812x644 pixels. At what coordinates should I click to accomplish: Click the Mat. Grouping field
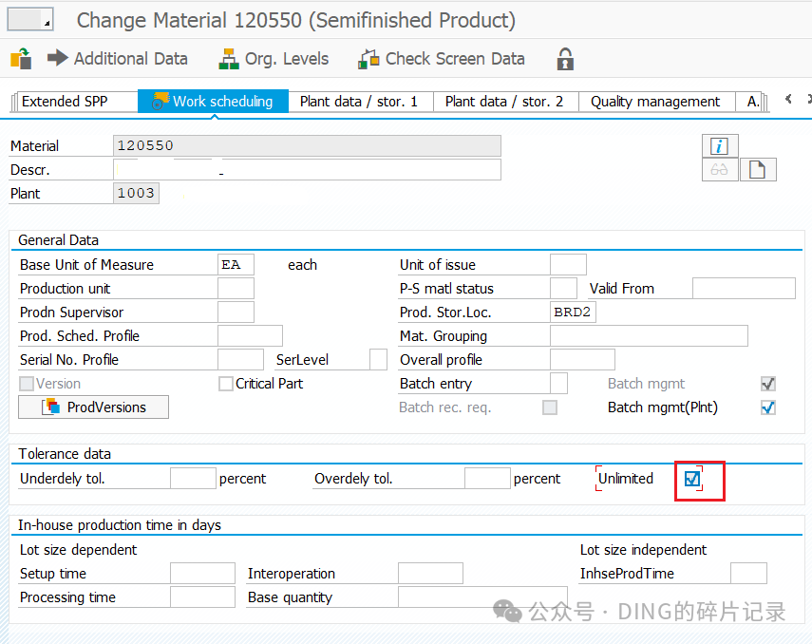click(649, 335)
